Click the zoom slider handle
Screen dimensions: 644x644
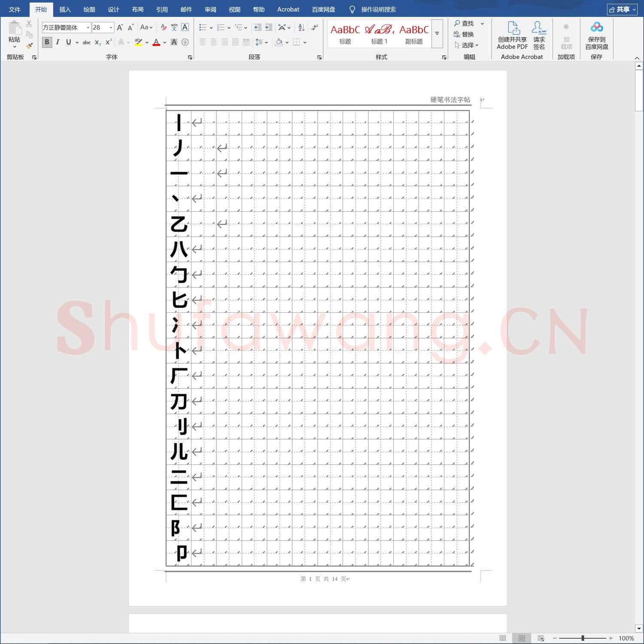tap(583, 638)
